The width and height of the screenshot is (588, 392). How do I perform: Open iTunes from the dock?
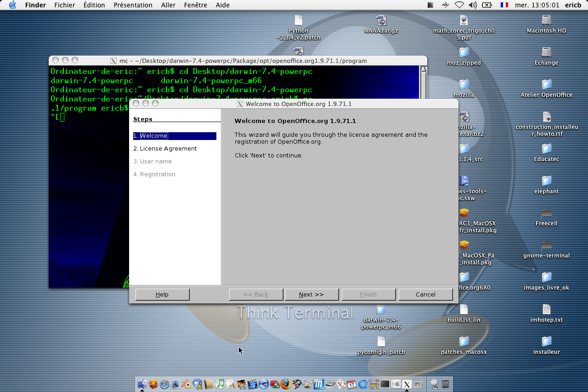coord(220,384)
